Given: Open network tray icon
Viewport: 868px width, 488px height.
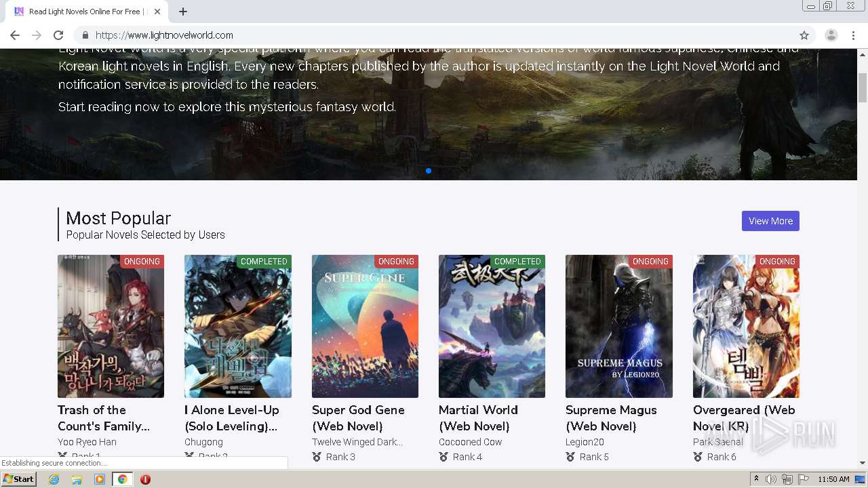Looking at the screenshot, I should tap(787, 479).
